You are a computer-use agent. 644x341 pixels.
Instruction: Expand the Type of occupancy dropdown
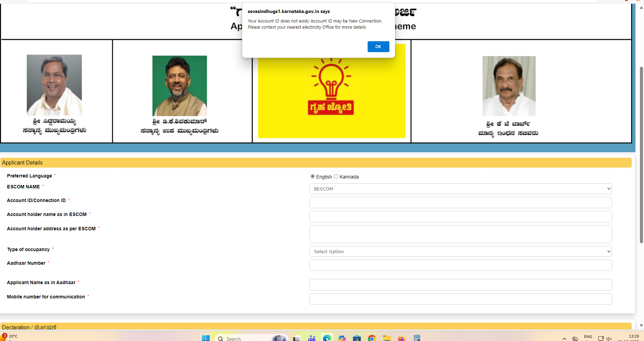pos(460,251)
